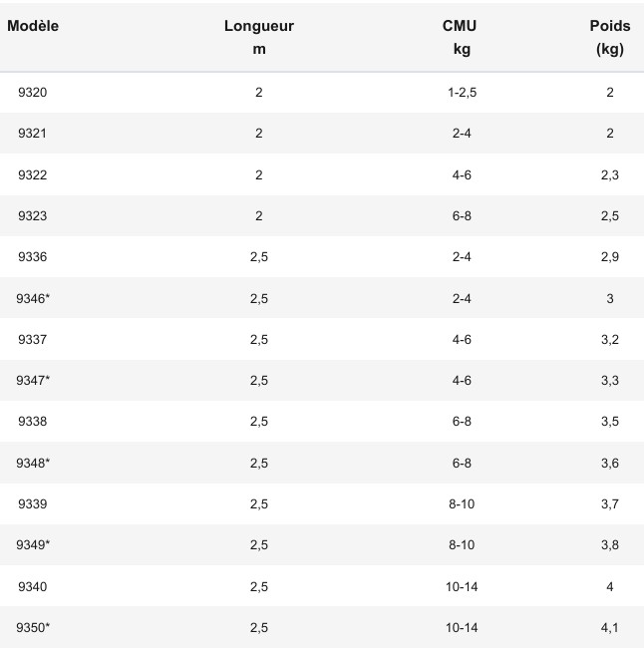
Task: Click the Modèle column header
Action: pyautogui.click(x=33, y=27)
